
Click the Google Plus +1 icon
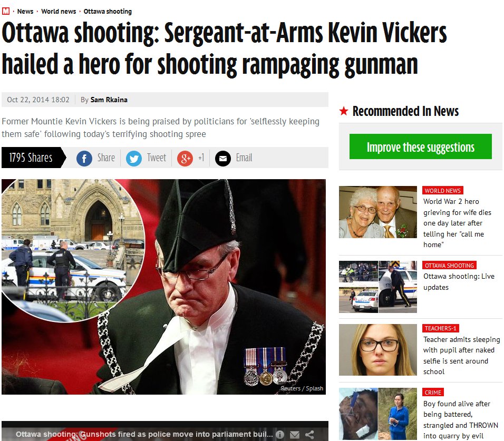[185, 158]
